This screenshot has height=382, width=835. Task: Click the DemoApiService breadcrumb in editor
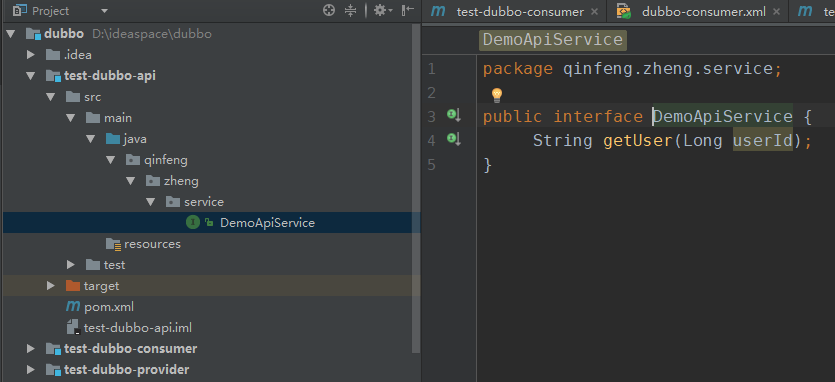click(553, 40)
